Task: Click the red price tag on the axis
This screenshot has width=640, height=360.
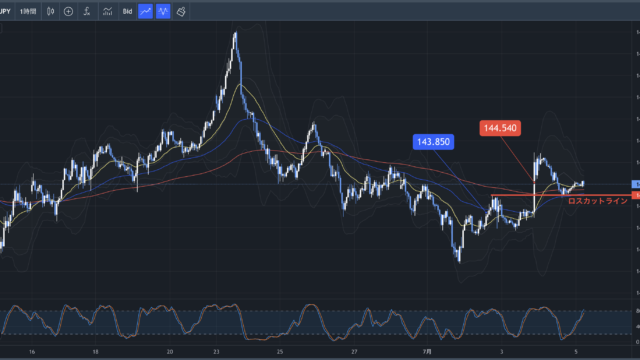Action: tap(636, 196)
